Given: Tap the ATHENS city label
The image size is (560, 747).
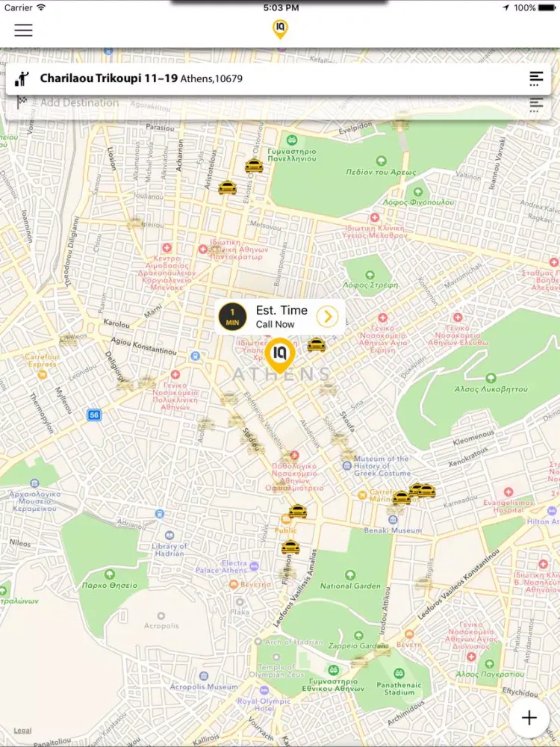Looking at the screenshot, I should point(281,374).
